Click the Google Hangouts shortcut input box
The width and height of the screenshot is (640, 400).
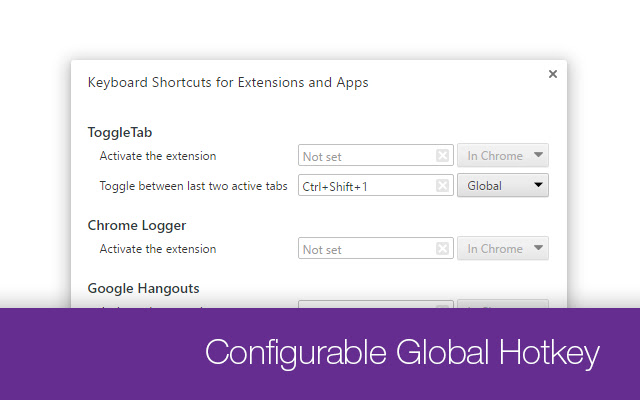(366, 304)
